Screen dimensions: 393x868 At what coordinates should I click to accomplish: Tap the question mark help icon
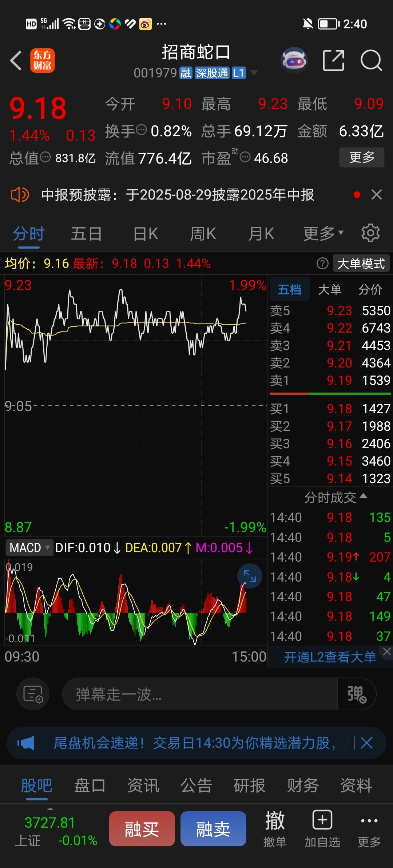click(x=322, y=263)
